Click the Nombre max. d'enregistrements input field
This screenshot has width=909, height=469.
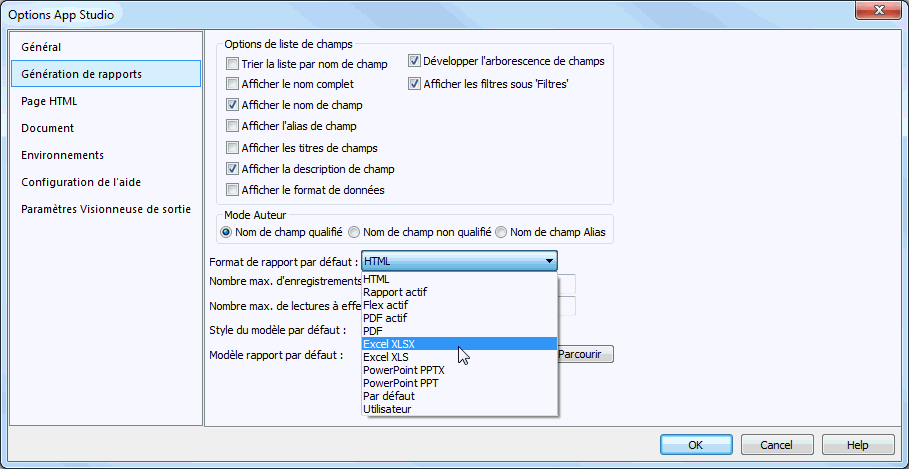coord(566,283)
